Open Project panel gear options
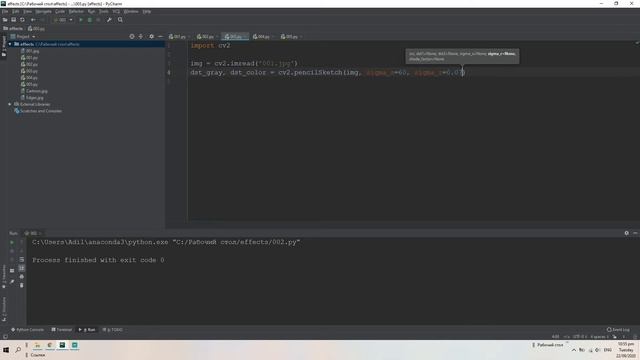This screenshot has width=640, height=360. (x=151, y=36)
